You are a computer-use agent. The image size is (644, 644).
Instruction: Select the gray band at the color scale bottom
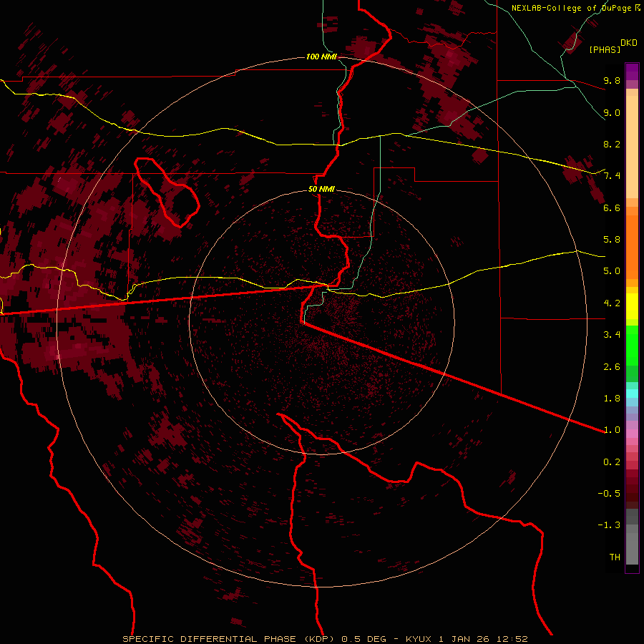[632, 537]
